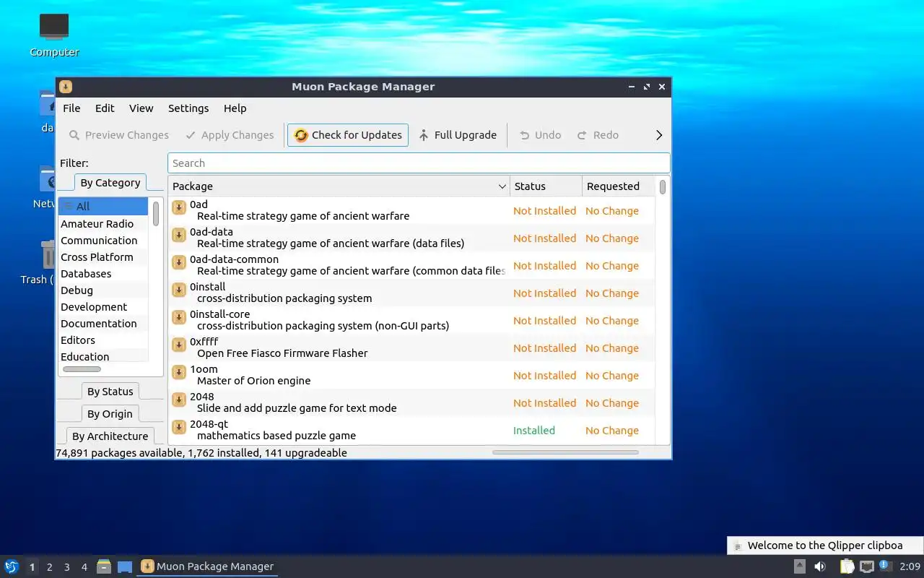Switch to the By Status filter tab
Screen dimensions: 924x578
point(110,392)
